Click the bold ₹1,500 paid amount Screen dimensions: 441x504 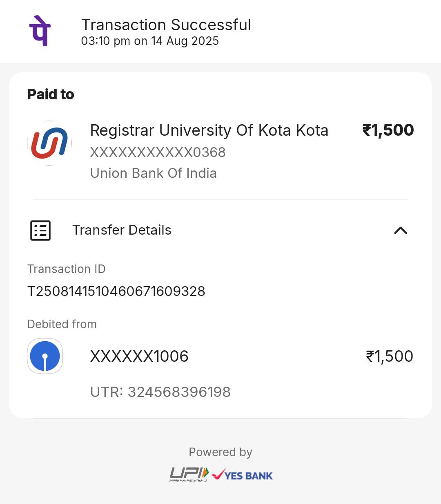click(388, 130)
